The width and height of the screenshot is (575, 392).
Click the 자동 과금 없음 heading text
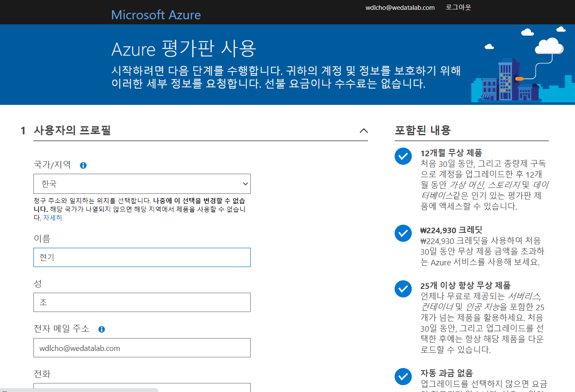pyautogui.click(x=446, y=373)
